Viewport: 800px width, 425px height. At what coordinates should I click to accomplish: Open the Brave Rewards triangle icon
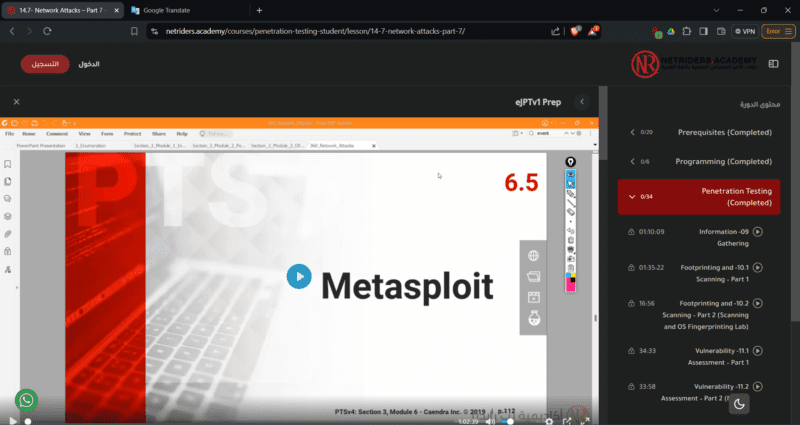tap(592, 31)
